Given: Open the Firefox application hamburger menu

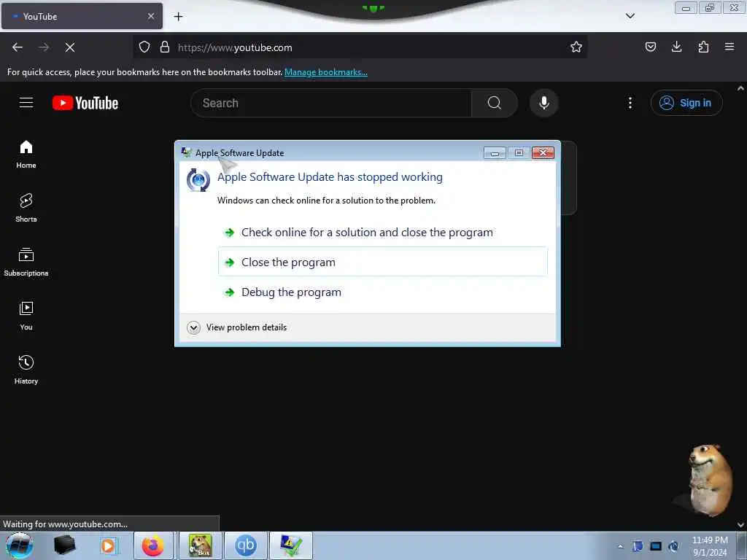Looking at the screenshot, I should point(729,47).
